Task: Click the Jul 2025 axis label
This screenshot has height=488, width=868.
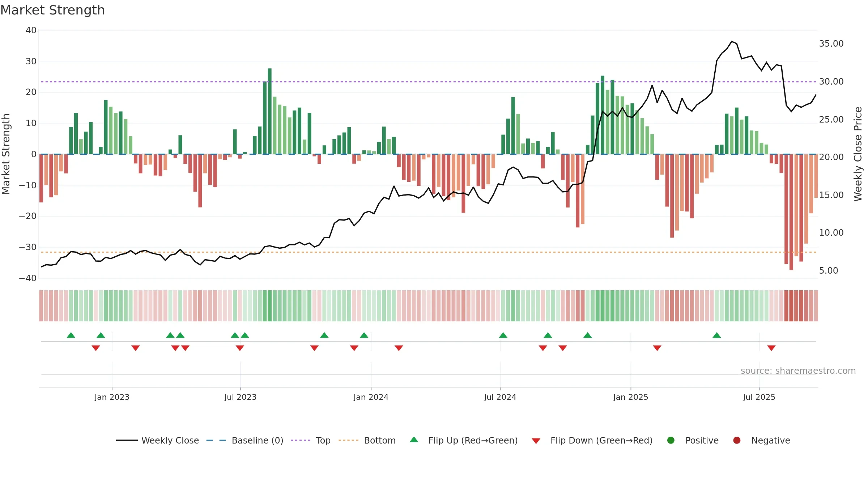Action: pos(759,397)
